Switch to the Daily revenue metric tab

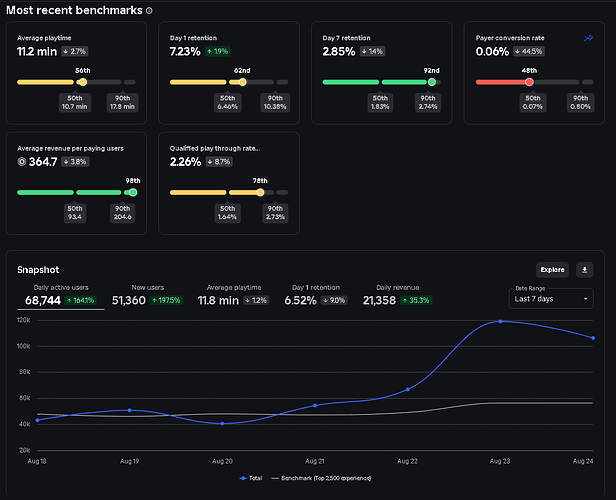pos(397,296)
